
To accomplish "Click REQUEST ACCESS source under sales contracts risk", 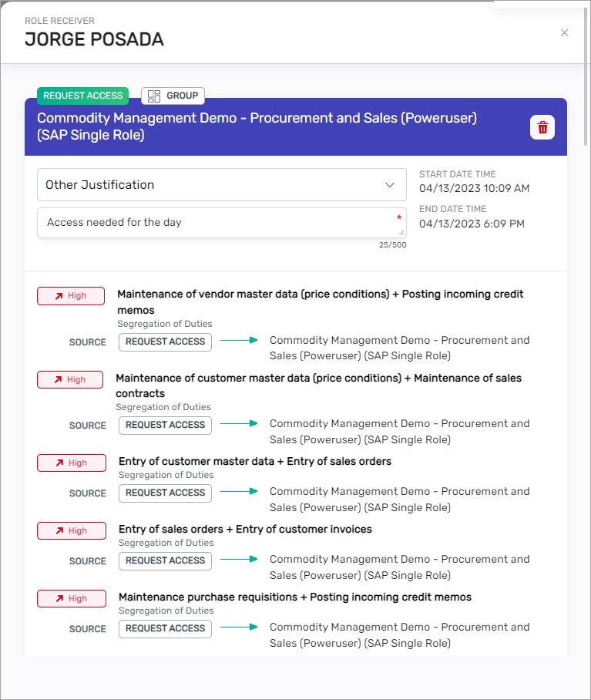I will (x=165, y=425).
